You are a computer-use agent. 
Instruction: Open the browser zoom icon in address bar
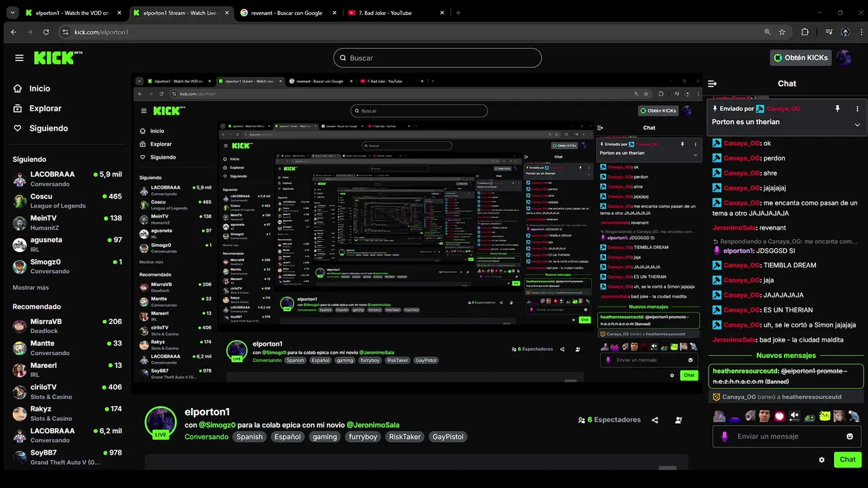pyautogui.click(x=767, y=32)
